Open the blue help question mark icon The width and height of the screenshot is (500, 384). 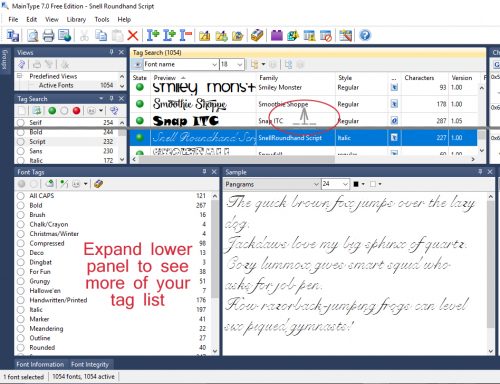click(x=365, y=35)
